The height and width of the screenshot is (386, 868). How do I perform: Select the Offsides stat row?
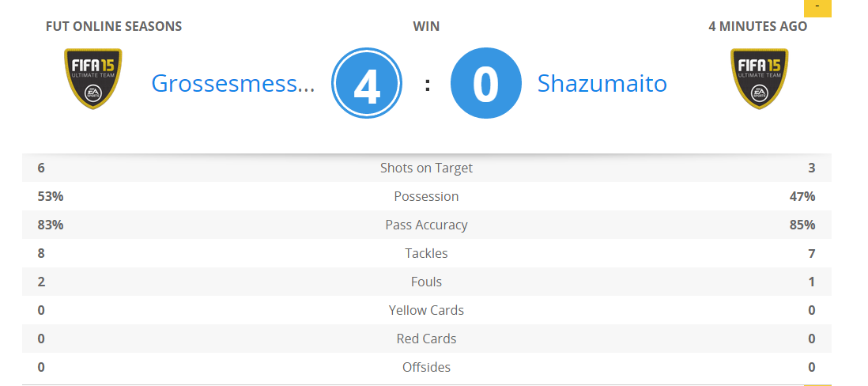(427, 367)
